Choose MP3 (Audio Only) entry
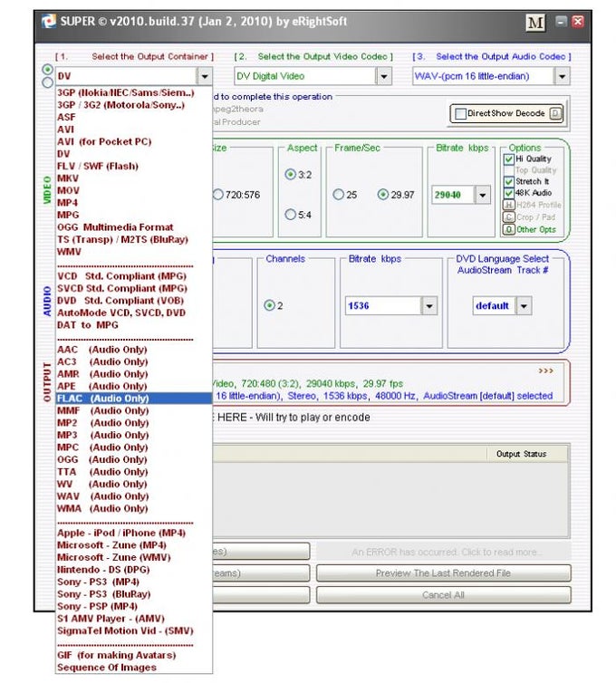This screenshot has height=683, width=616. coord(134,435)
